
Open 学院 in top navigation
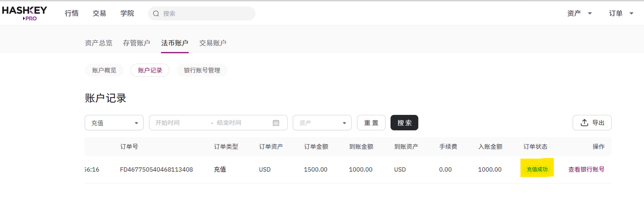(x=127, y=14)
